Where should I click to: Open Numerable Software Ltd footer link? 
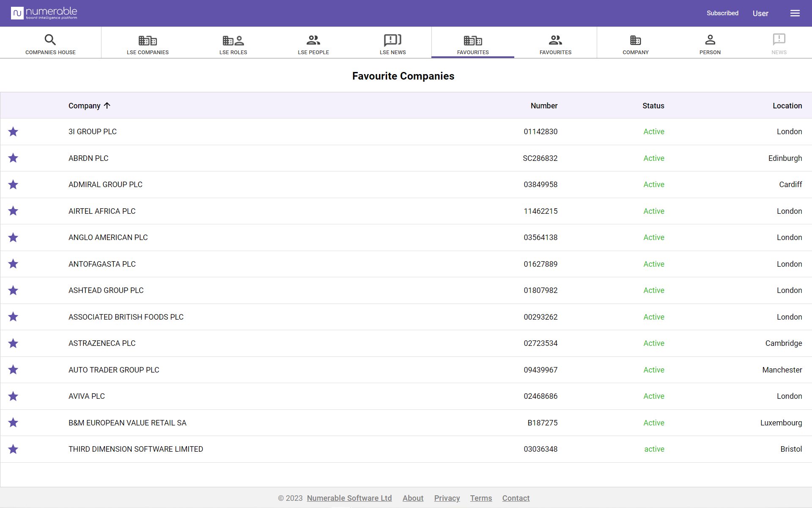[349, 498]
